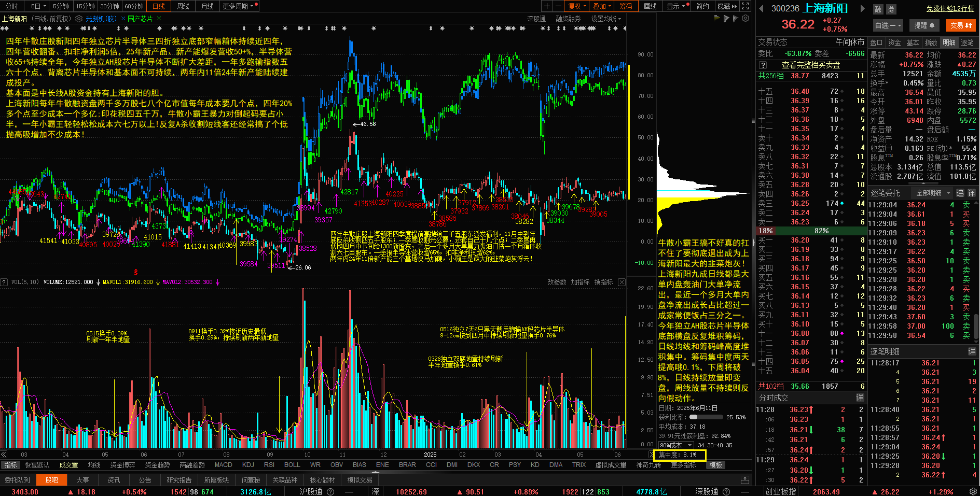Click the 获利比率 progress bar
This screenshot has width=980, height=496.
coord(706,417)
